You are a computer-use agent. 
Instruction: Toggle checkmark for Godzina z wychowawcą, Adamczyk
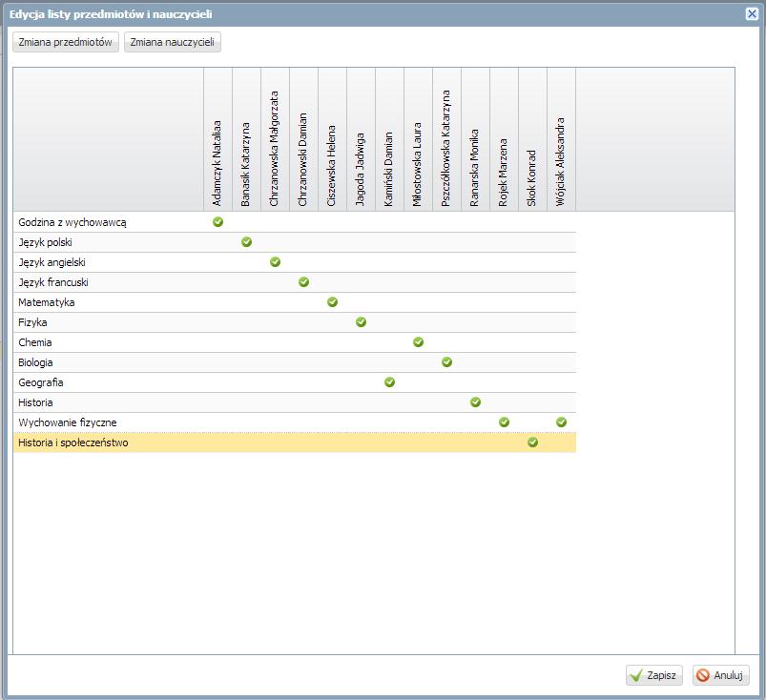217,222
